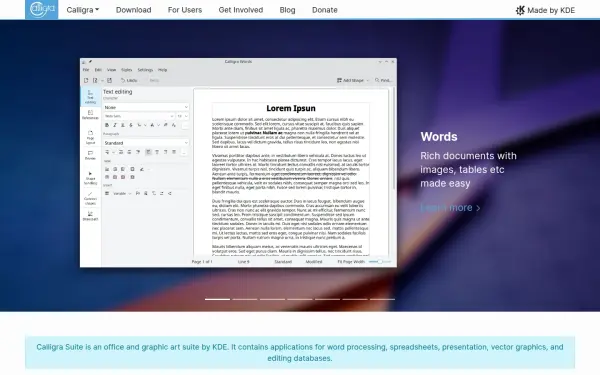Select the last carousel indicator bar
The width and height of the screenshot is (600, 375).
(x=382, y=299)
